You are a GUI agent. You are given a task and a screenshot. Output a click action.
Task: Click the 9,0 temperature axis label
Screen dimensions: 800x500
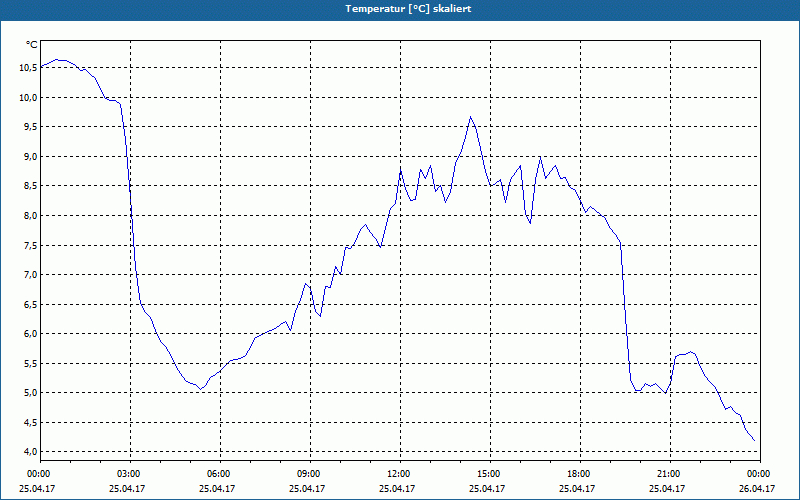click(31, 156)
